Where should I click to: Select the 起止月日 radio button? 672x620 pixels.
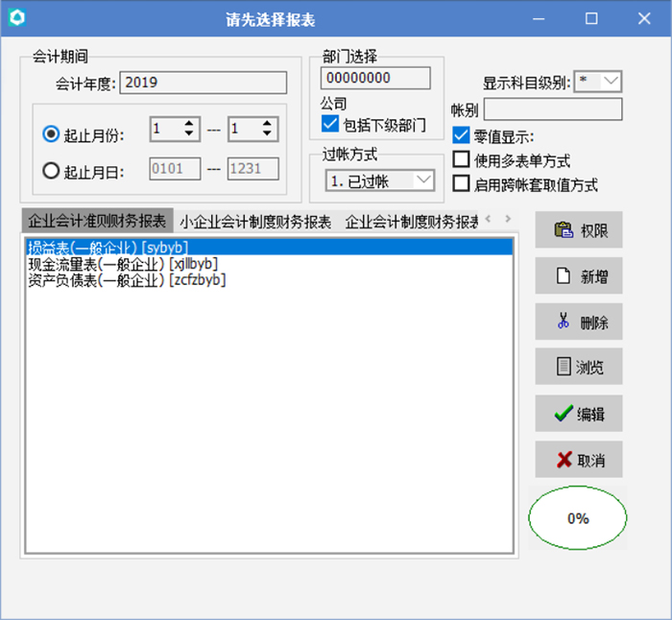point(51,171)
